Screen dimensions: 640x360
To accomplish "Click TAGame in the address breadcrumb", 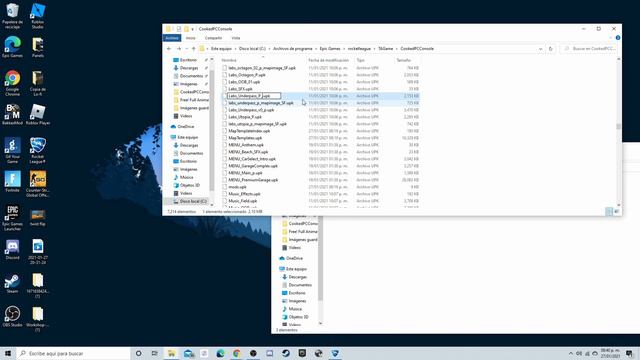I will click(386, 49).
